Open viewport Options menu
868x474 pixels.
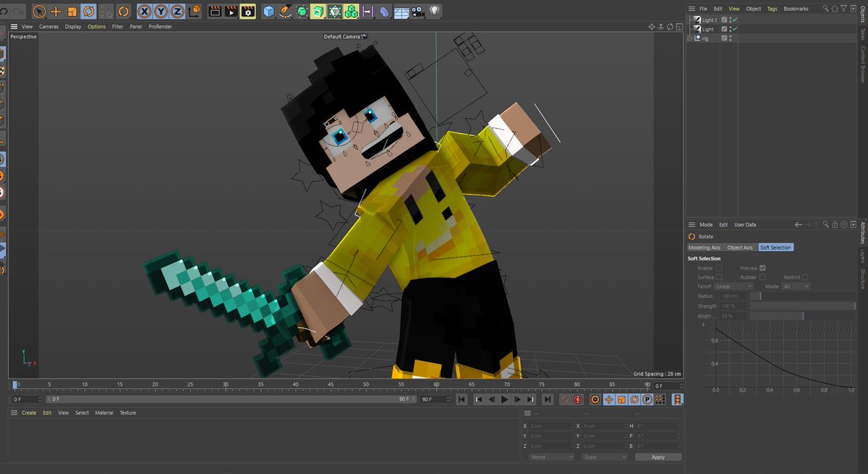coord(96,27)
